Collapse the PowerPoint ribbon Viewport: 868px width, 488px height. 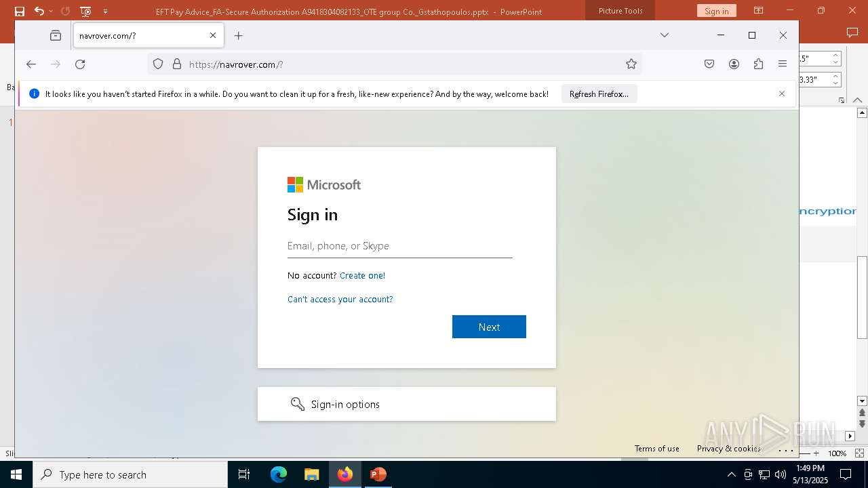[859, 100]
